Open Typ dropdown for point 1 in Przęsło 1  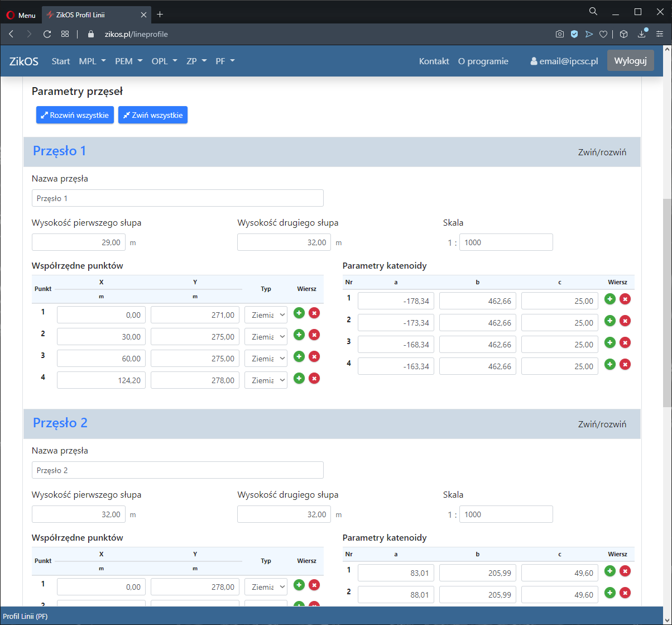click(266, 315)
